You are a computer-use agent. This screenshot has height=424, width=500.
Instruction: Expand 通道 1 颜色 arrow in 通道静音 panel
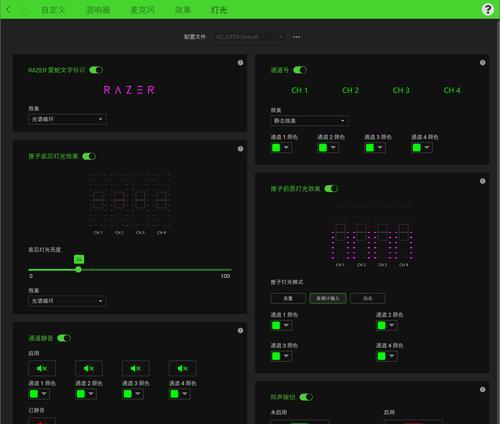[44, 394]
